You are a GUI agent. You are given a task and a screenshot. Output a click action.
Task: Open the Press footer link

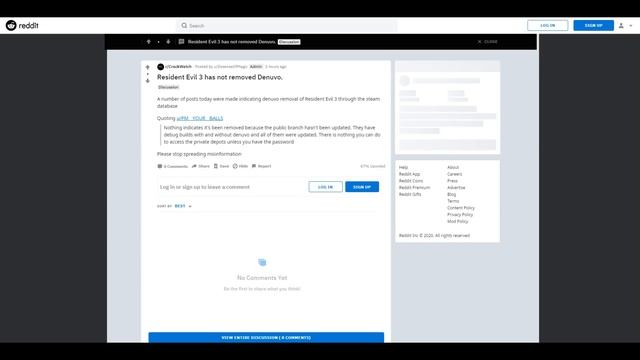pos(452,181)
